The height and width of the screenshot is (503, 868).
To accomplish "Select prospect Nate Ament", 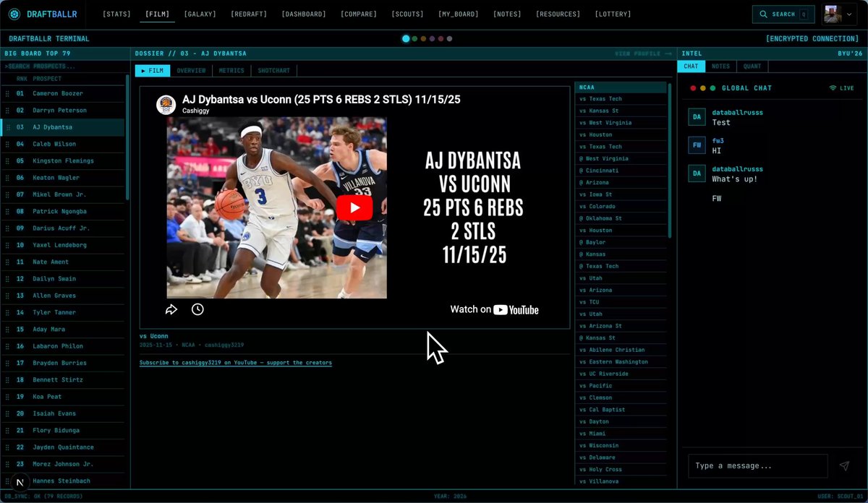I will [64, 262].
